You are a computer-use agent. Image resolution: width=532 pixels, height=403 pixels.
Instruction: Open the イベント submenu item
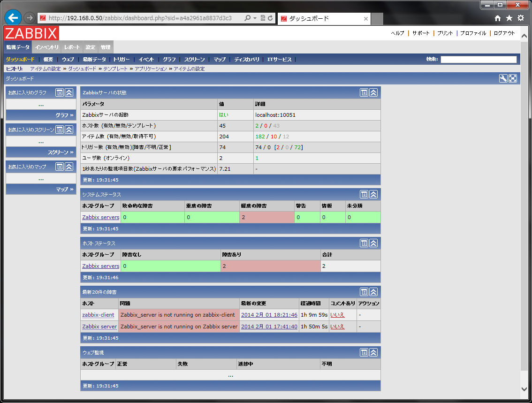[146, 60]
